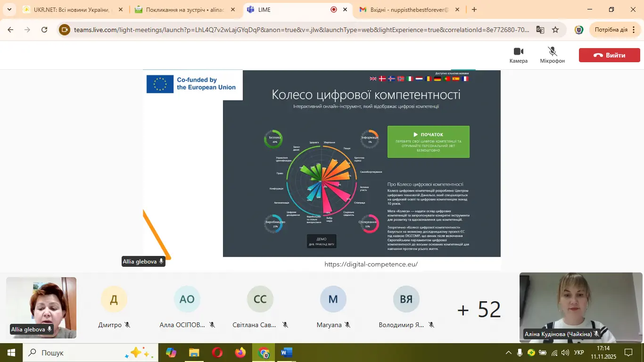Leave the meeting with Вийти button
Screen dimensions: 644x362
pyautogui.click(x=609, y=55)
